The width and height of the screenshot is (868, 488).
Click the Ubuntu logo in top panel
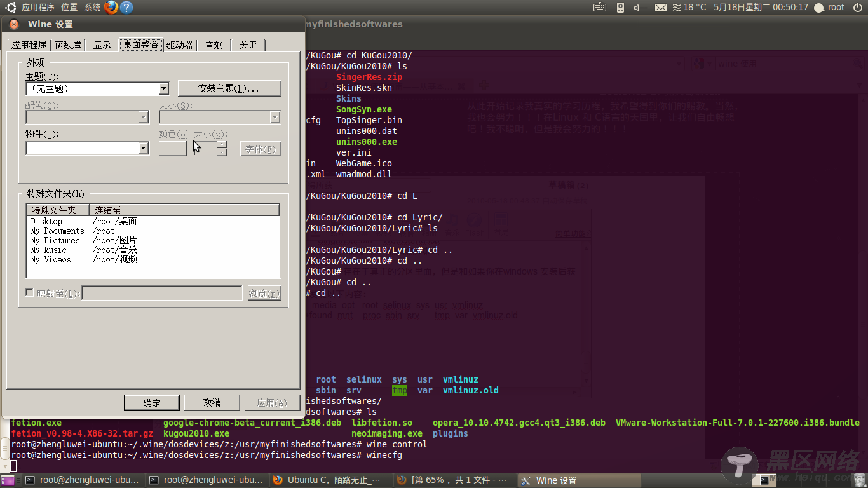point(11,7)
